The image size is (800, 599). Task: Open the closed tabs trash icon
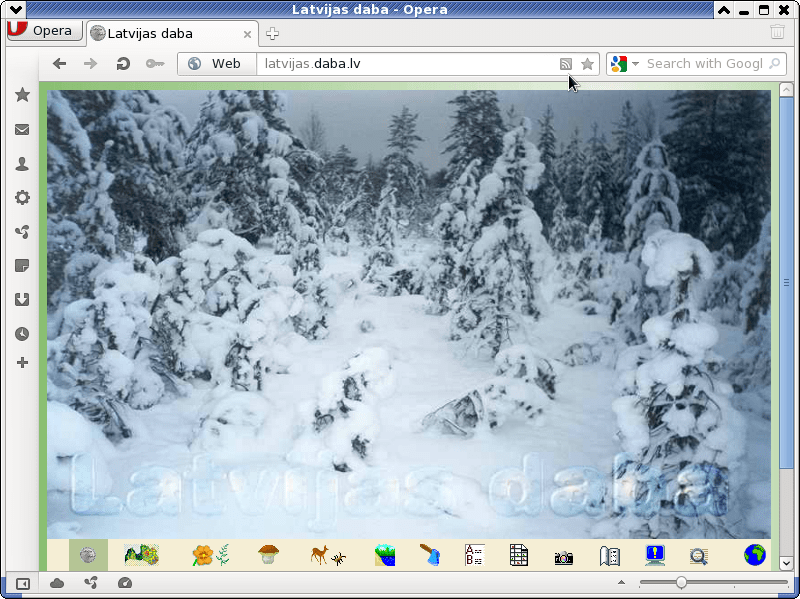click(777, 32)
